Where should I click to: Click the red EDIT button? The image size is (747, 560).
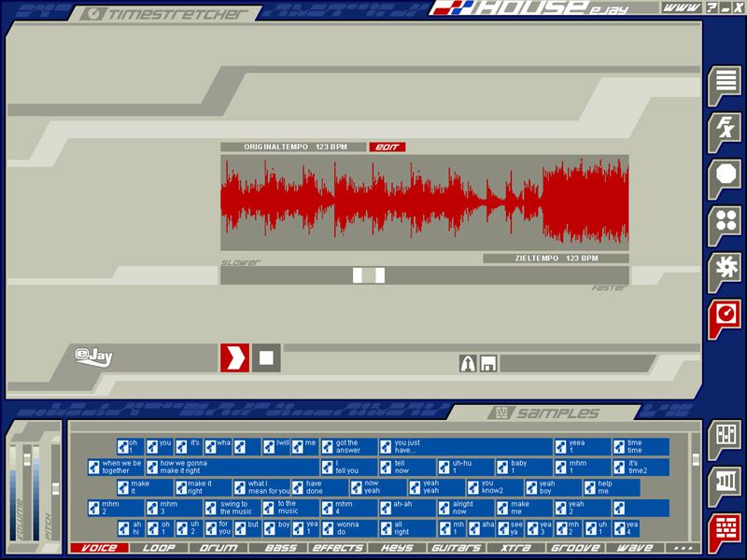coord(387,147)
